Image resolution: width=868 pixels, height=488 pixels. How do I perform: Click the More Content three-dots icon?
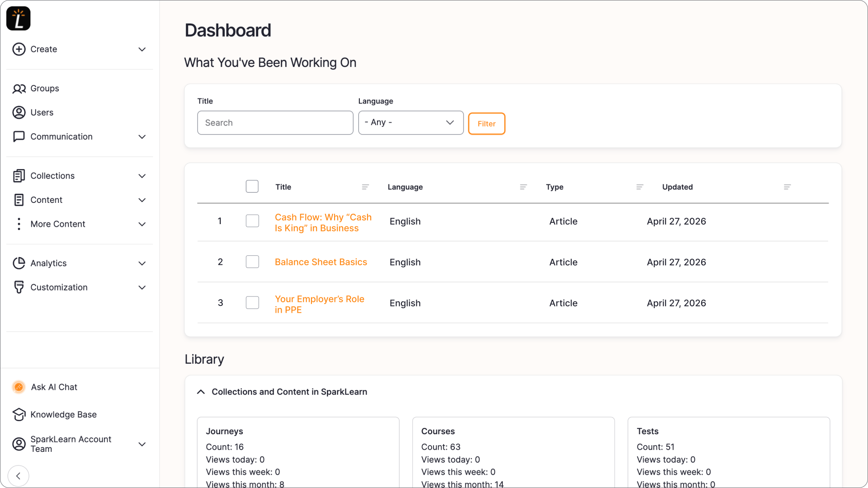pos(19,224)
